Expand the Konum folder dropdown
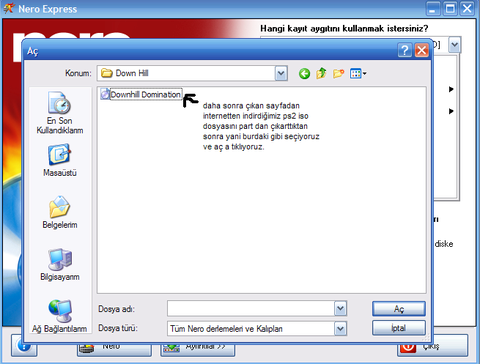Image resolution: width=480 pixels, height=364 pixels. (x=281, y=73)
